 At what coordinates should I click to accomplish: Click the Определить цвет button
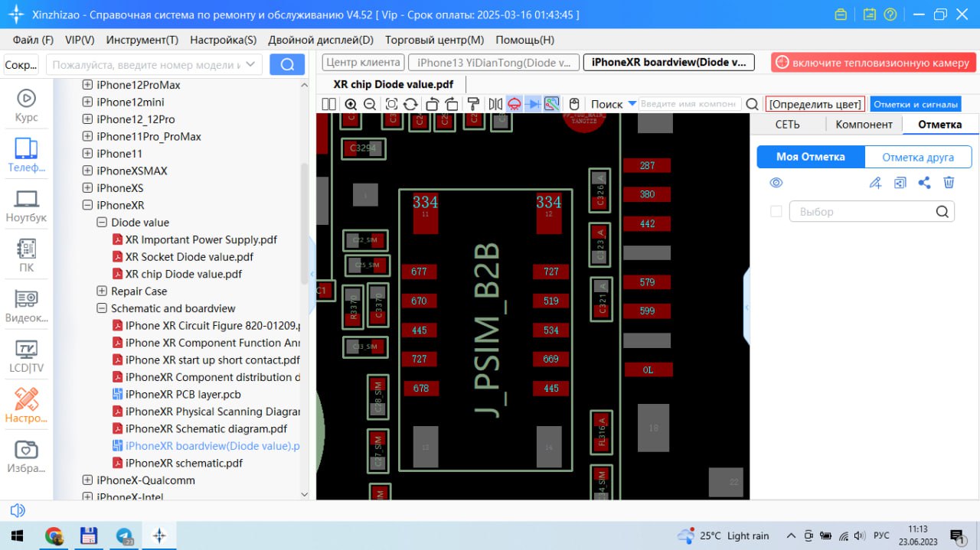[x=815, y=104]
